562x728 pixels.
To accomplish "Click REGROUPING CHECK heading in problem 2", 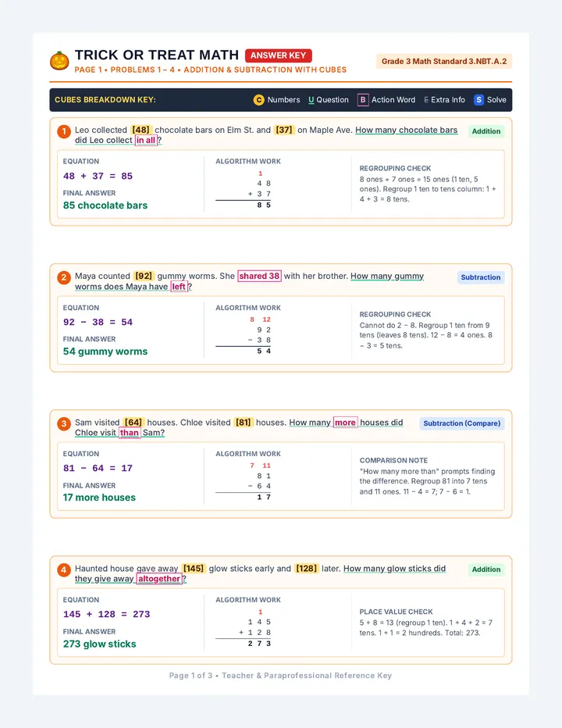I will coord(395,314).
